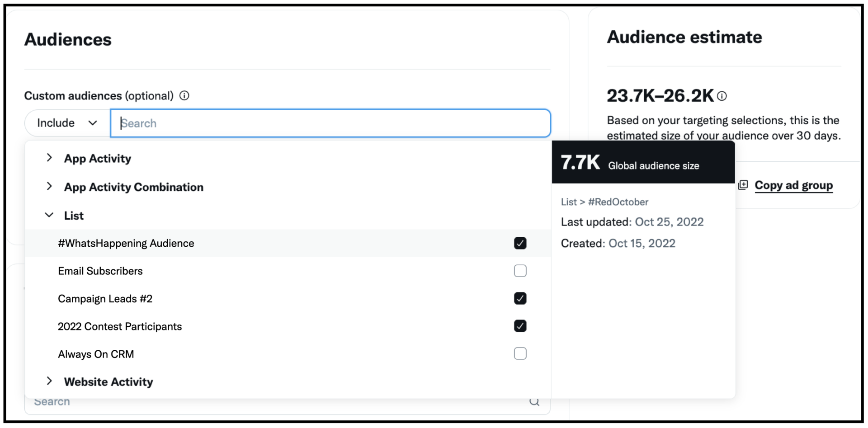Click the Copy ad group link
The image size is (868, 428).
(x=794, y=185)
